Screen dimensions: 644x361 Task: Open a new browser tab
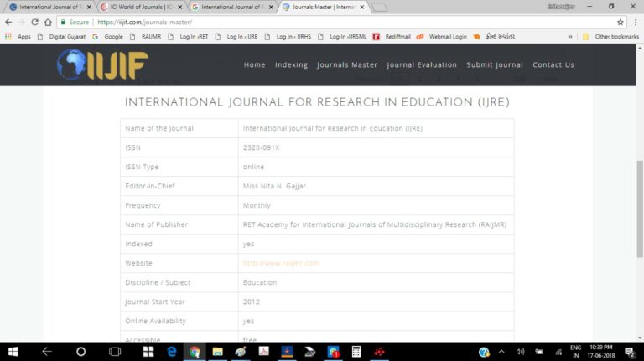point(380,7)
